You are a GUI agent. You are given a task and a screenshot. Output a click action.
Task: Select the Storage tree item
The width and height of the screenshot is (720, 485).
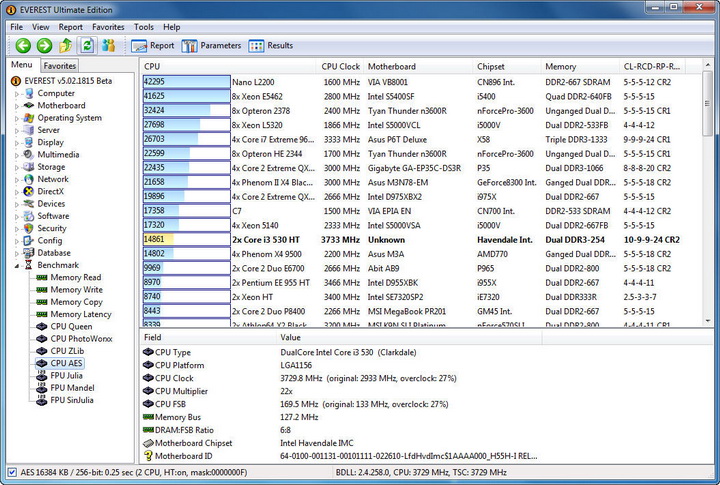[51, 167]
